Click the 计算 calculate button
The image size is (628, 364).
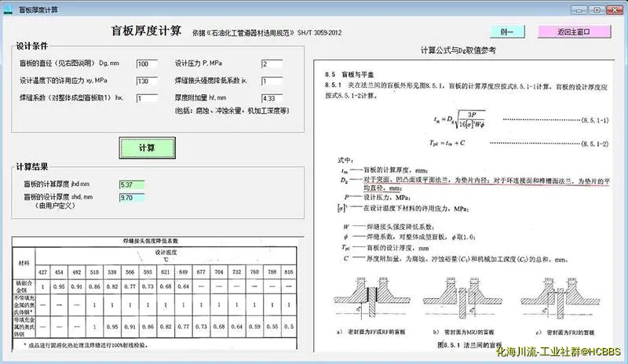tap(147, 147)
